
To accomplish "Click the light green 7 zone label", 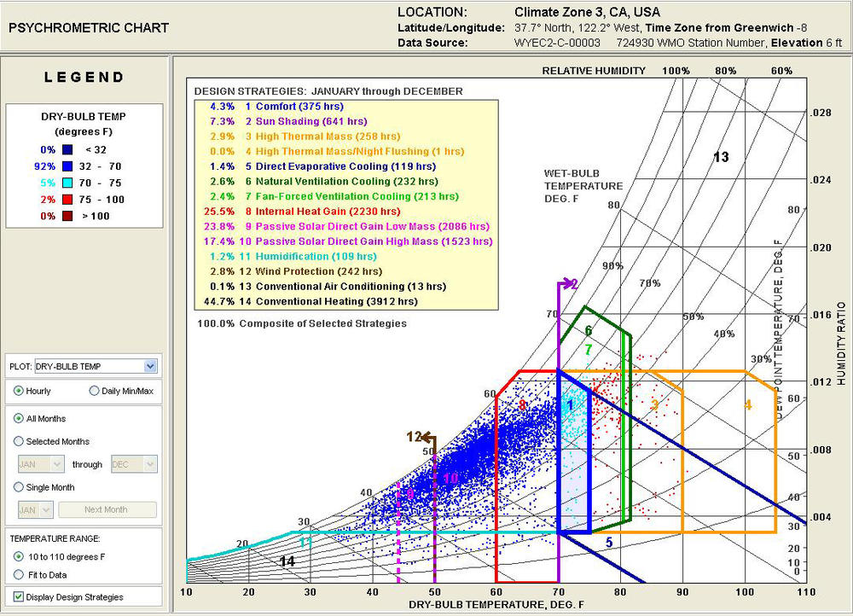I will click(588, 350).
